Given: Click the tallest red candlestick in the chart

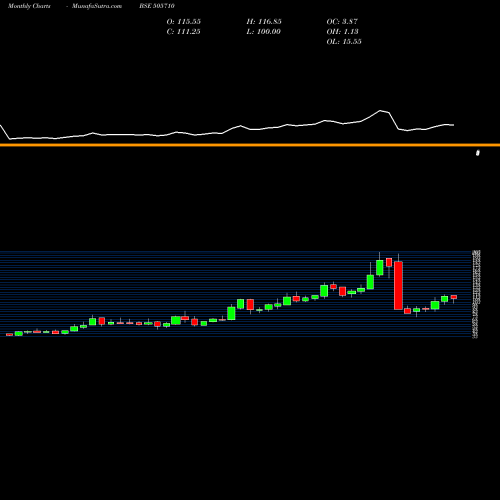Looking at the screenshot, I should click(398, 286).
